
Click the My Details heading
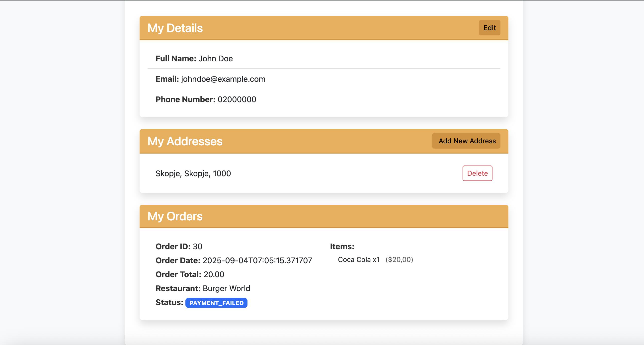click(175, 28)
